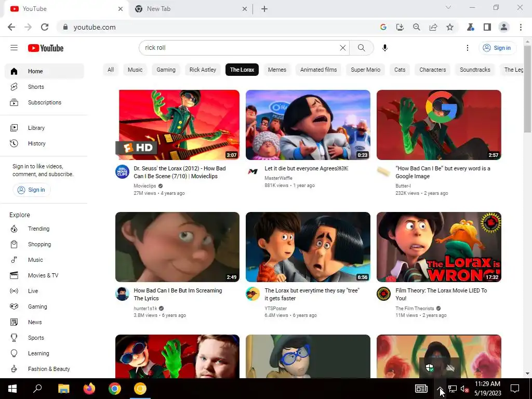The width and height of the screenshot is (532, 399).
Task: Open the Chrome share page icon
Action: pos(433,27)
